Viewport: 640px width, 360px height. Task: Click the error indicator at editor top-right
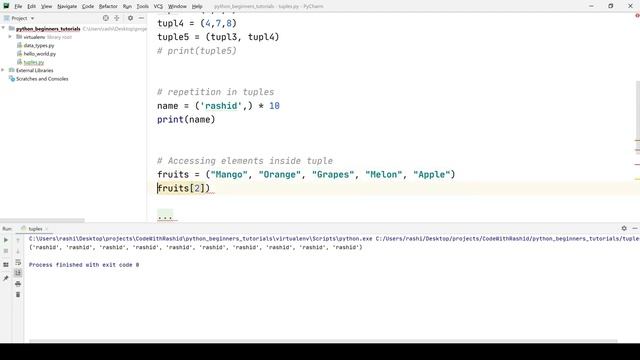[x=637, y=16]
